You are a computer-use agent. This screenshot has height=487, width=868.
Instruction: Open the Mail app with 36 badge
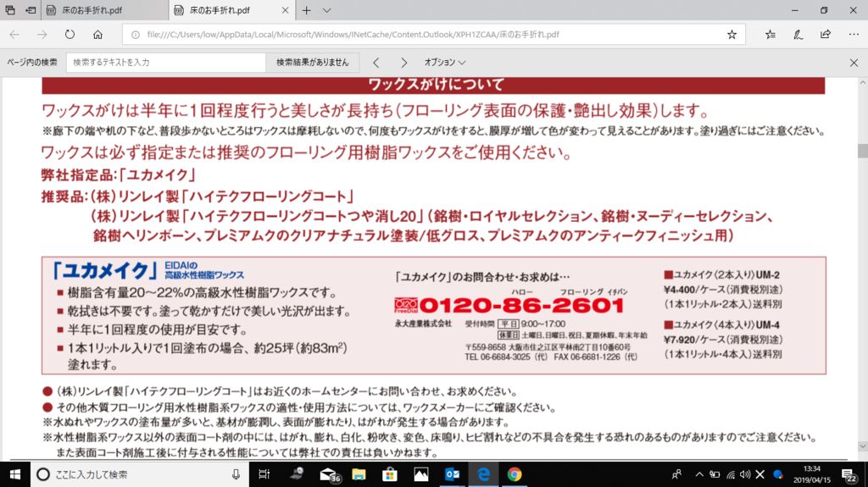pyautogui.click(x=329, y=474)
